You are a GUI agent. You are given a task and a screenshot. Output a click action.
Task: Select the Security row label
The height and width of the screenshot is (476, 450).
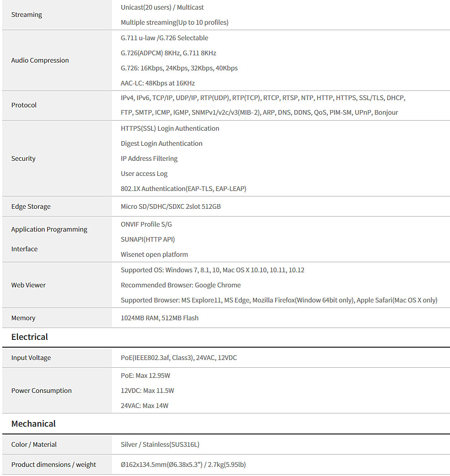(23, 159)
